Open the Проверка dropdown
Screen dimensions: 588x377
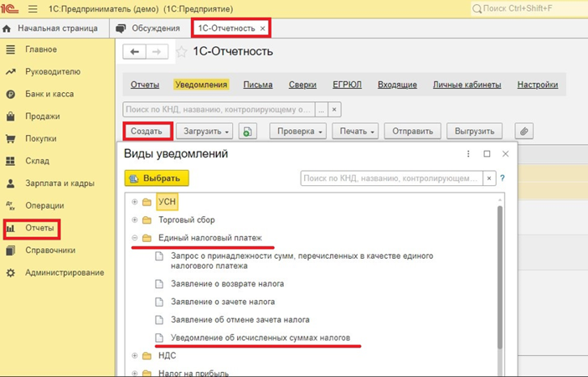[x=297, y=132]
